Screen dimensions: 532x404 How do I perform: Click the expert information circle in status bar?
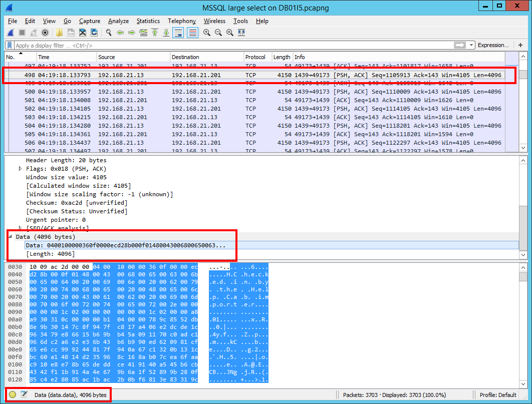click(13, 394)
